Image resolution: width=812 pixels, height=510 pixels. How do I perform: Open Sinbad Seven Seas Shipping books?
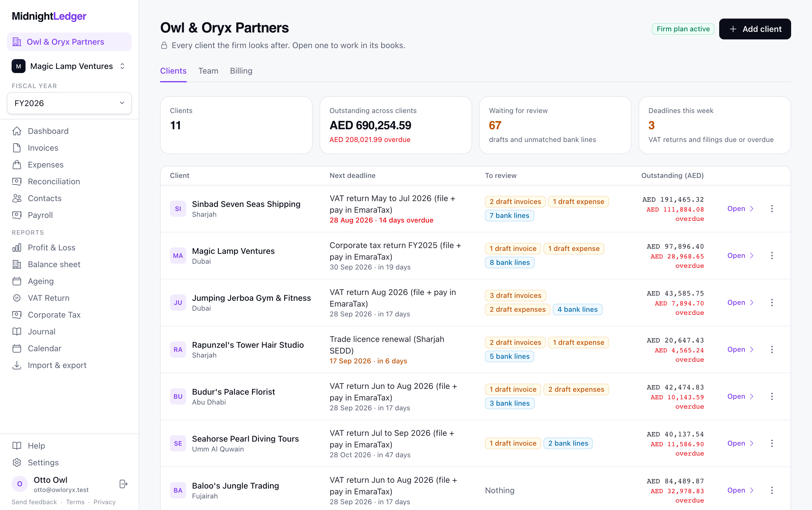tap(740, 209)
